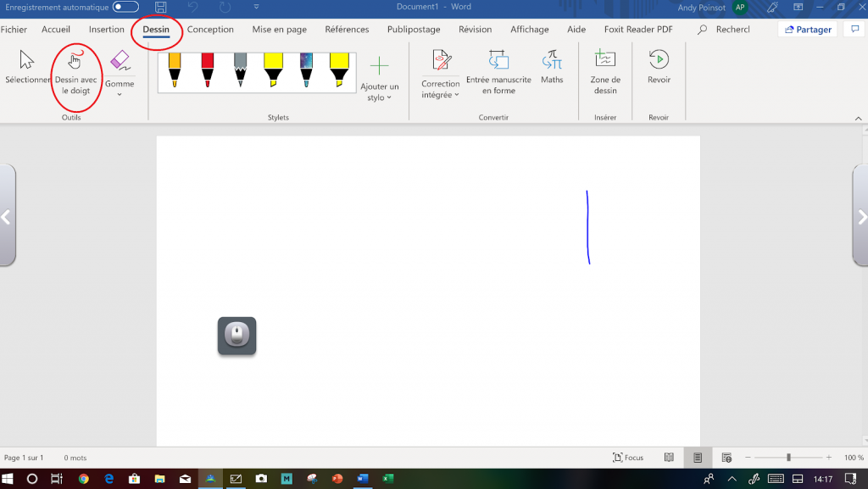This screenshot has height=489, width=868.
Task: Open the Publipostage tab
Action: [414, 30]
